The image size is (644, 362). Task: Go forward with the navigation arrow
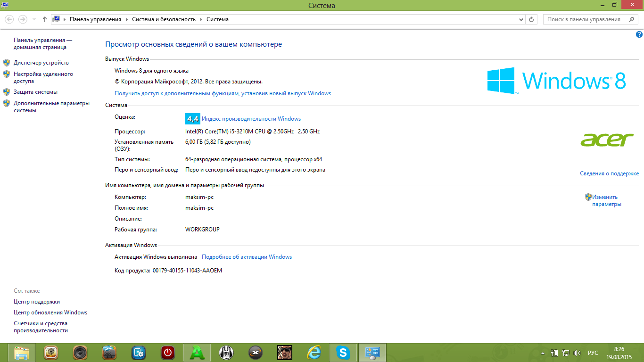click(23, 19)
